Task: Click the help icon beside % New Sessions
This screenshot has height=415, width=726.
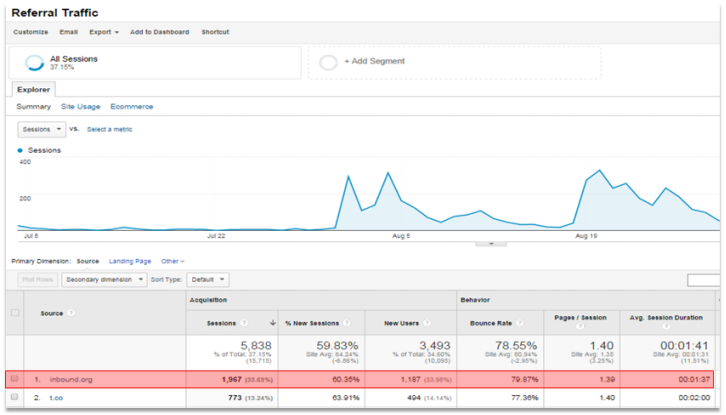Action: point(351,323)
